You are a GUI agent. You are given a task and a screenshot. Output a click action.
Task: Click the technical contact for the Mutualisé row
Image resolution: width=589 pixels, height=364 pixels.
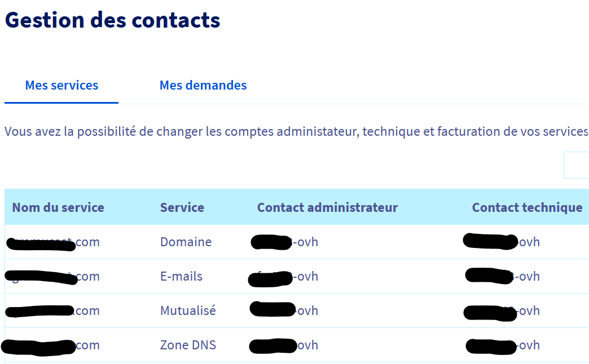pyautogui.click(x=502, y=311)
